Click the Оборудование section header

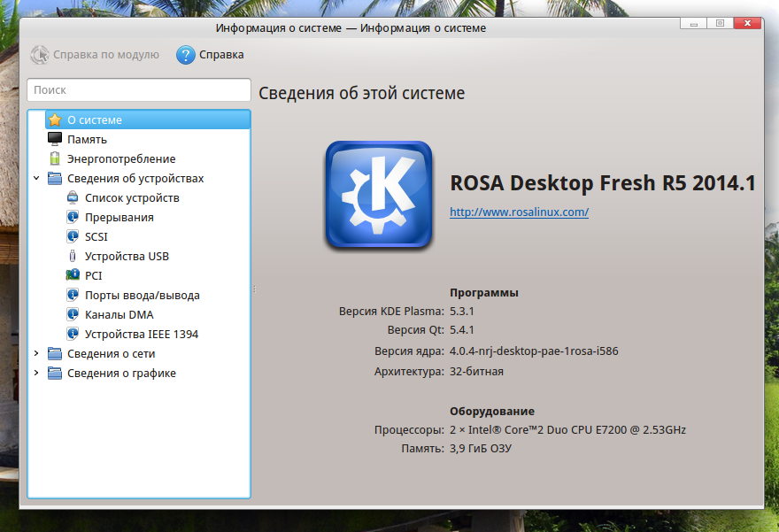(x=492, y=412)
